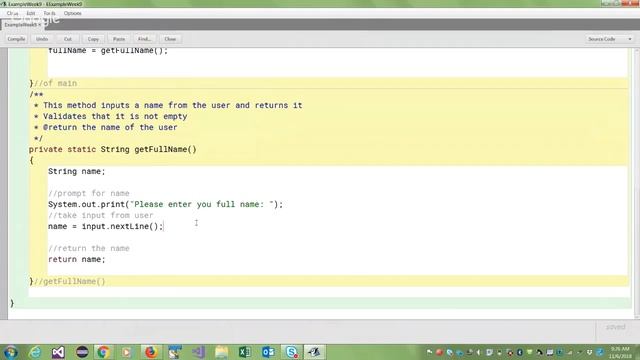
Task: Open Internet Explorer from the taskbar
Action: pyautogui.click(x=35, y=352)
